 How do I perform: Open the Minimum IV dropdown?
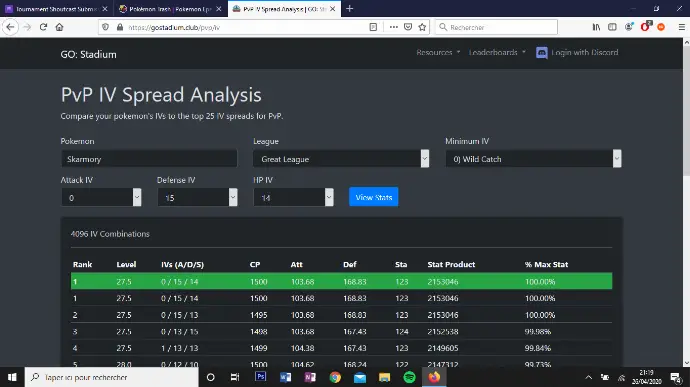(533, 158)
